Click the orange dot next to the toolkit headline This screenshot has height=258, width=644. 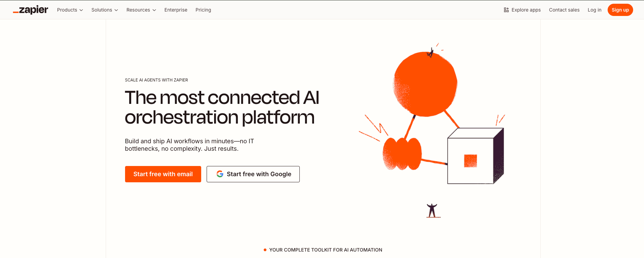(x=265, y=250)
